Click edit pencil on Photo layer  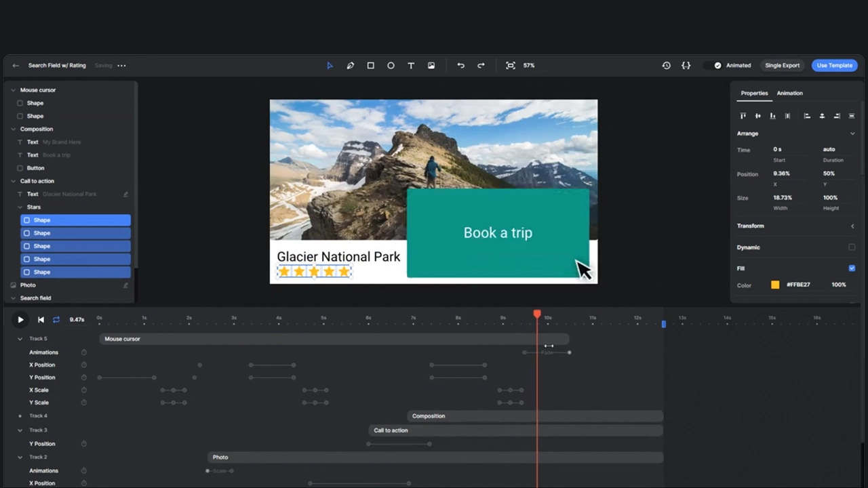pyautogui.click(x=125, y=285)
